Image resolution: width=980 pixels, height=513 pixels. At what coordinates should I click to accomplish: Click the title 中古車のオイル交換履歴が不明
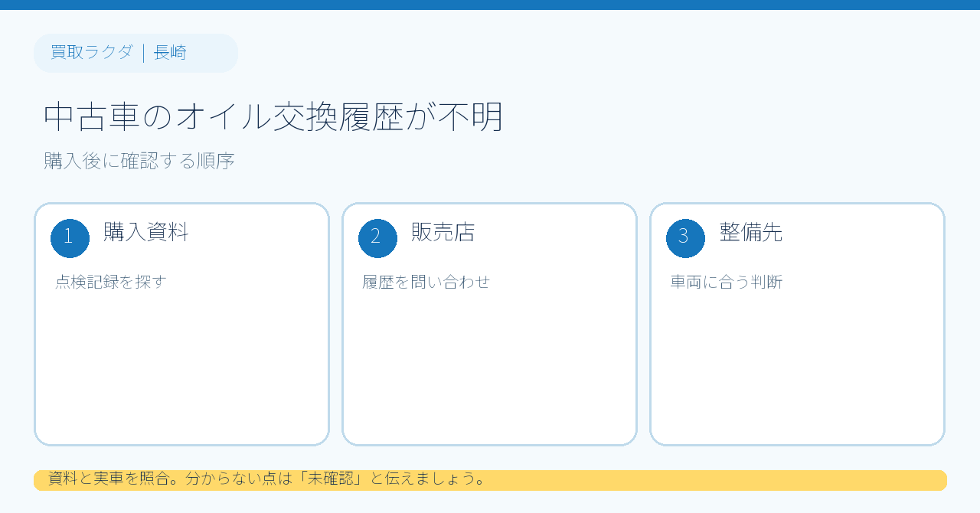pos(273,117)
